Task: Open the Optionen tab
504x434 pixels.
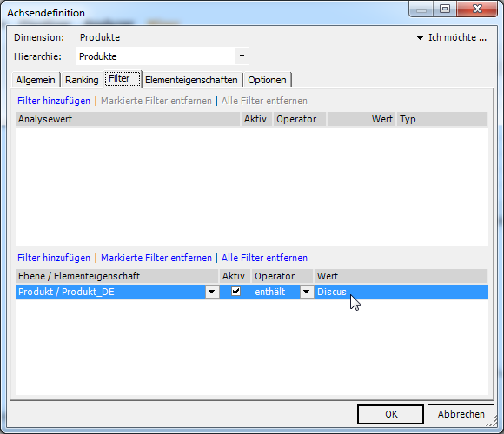Action: (x=267, y=80)
